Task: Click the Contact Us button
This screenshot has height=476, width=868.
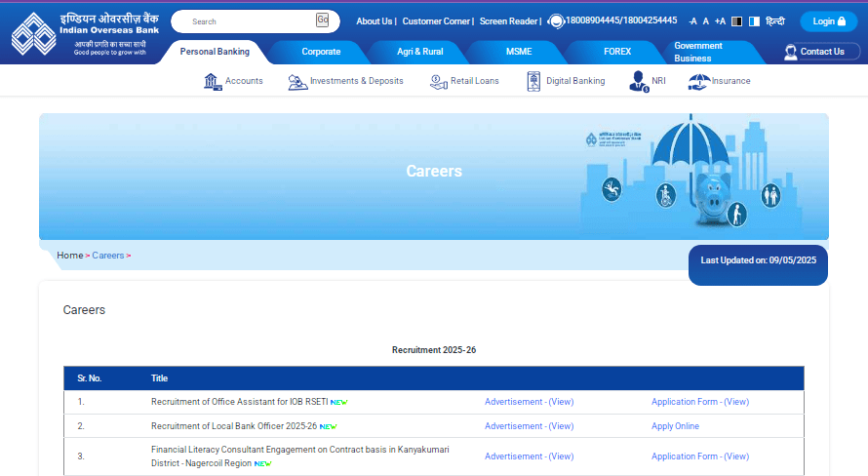Action: pos(814,52)
